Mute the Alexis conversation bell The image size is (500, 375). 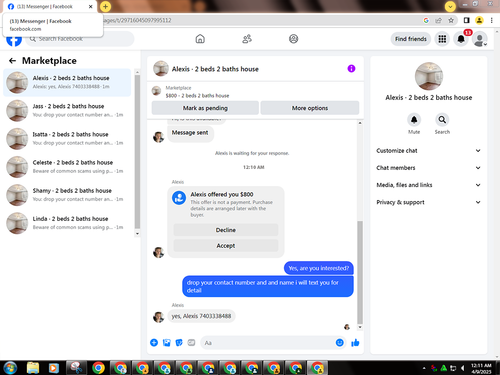414,120
